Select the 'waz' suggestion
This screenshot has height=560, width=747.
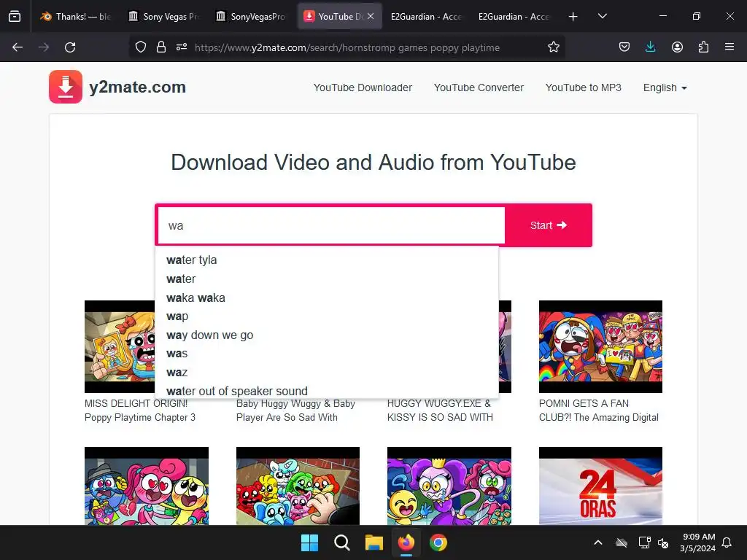pyautogui.click(x=326, y=373)
